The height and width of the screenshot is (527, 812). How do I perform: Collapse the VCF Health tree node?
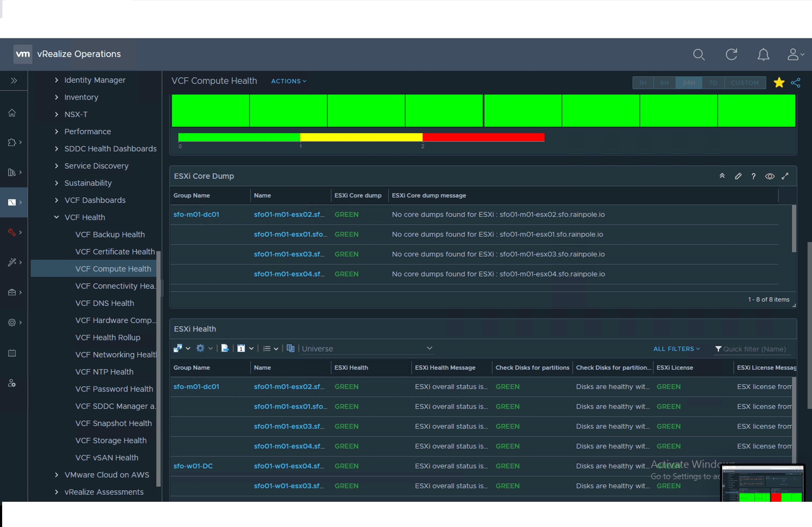click(x=57, y=217)
